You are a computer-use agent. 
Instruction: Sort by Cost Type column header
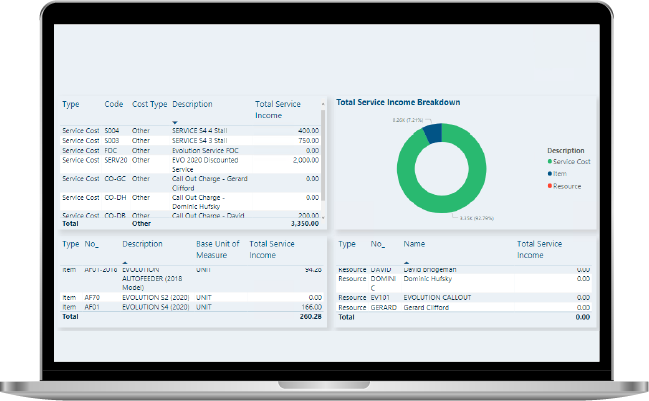149,104
